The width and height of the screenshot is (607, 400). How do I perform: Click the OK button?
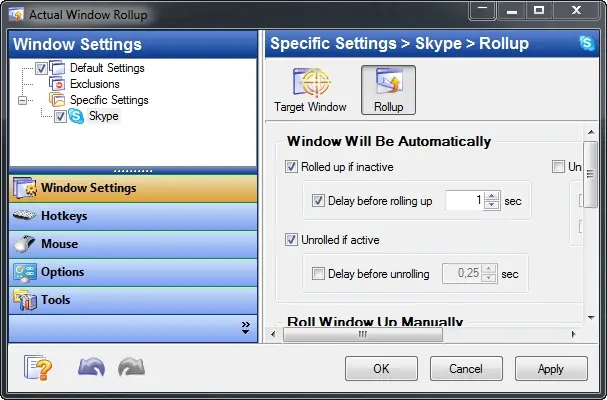pyautogui.click(x=381, y=368)
